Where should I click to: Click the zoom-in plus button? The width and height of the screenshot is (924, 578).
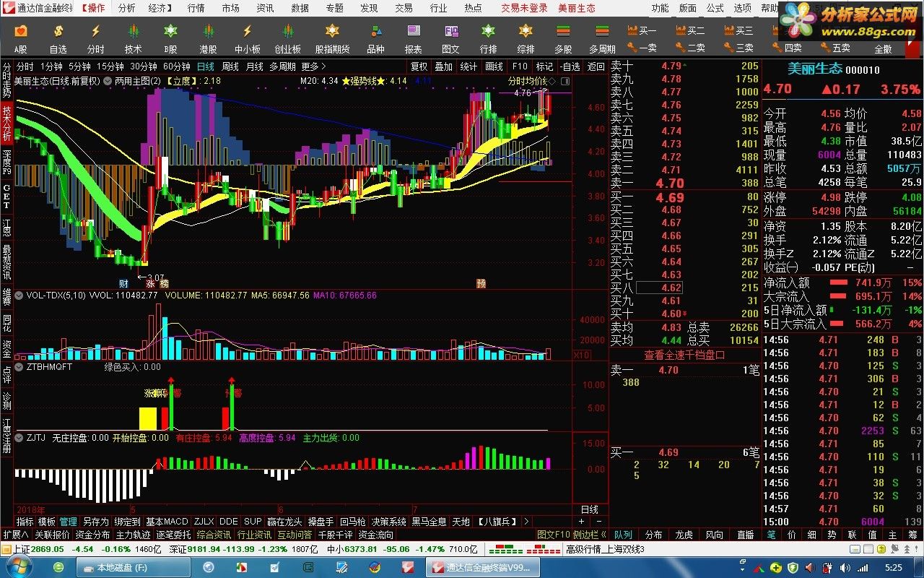tap(582, 521)
